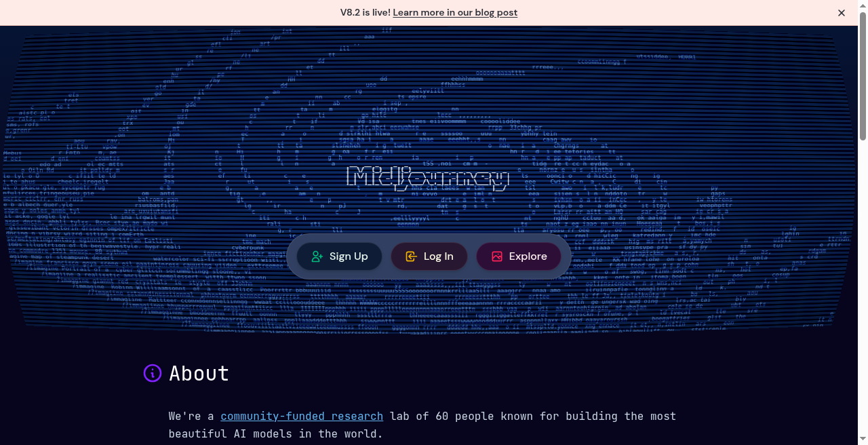Viewport: 868px width, 445px height.
Task: Click the Midjourney logo text
Action: (428, 178)
